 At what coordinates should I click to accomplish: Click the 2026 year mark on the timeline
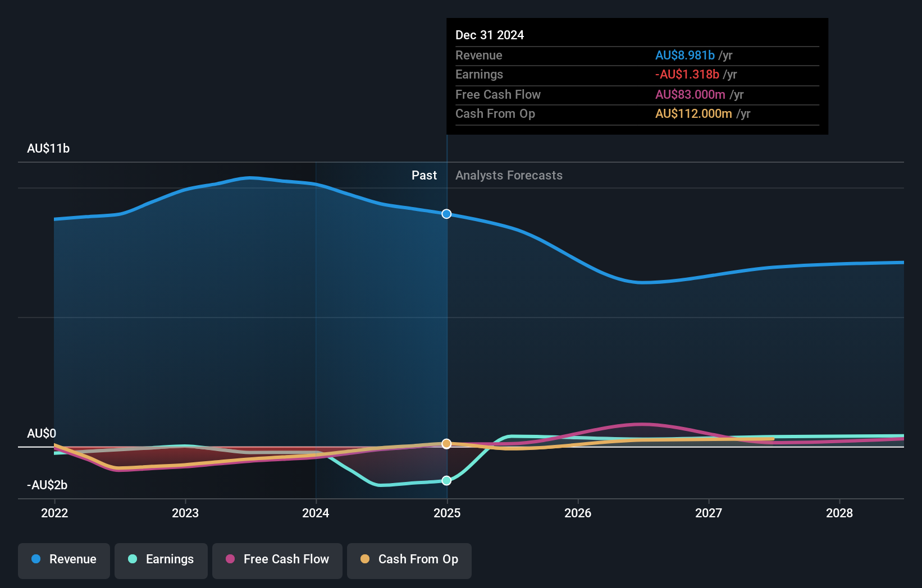pos(578,513)
